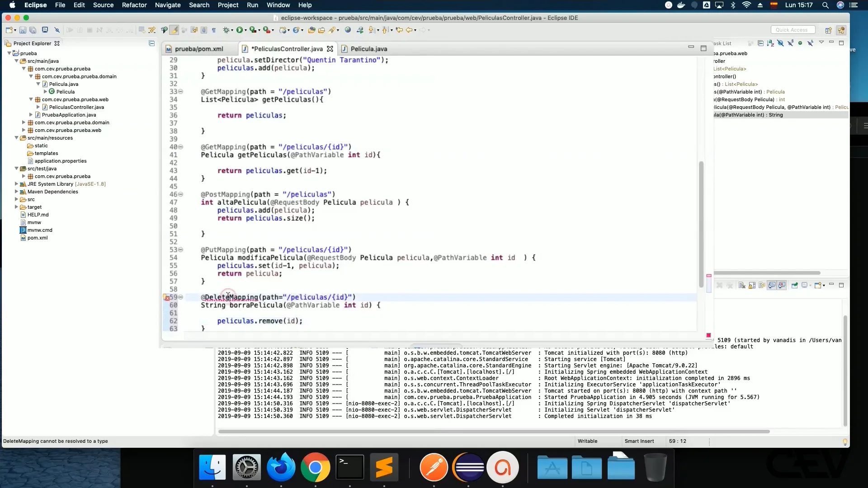Collapse the src/main/resources folder
The width and height of the screenshot is (868, 488).
pyautogui.click(x=16, y=138)
